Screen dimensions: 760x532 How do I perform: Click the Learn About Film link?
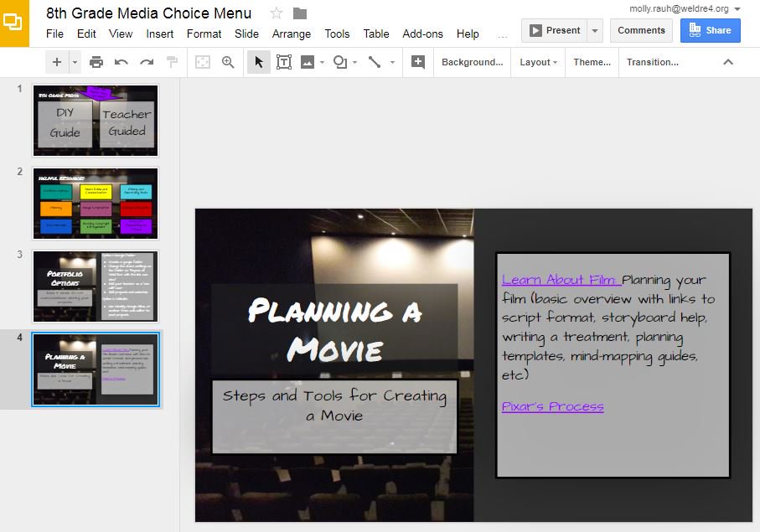click(x=560, y=280)
